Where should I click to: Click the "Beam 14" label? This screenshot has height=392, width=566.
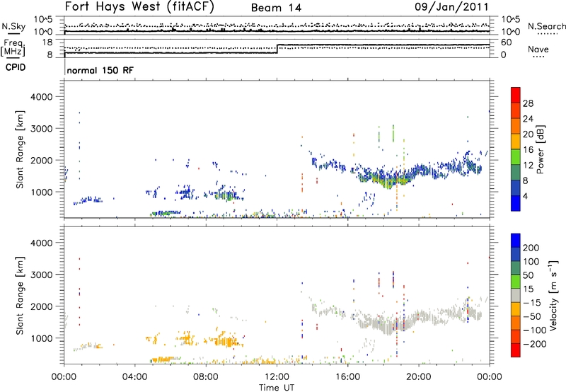(x=276, y=8)
